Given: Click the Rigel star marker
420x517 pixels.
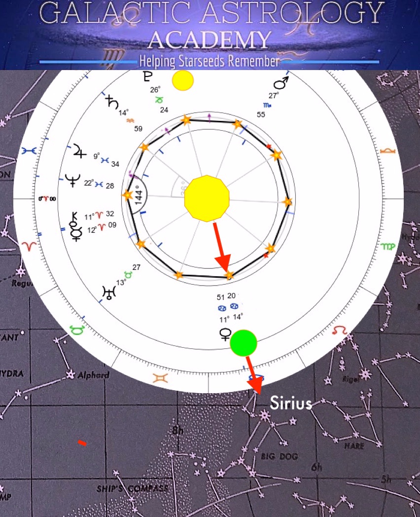Looking at the screenshot, I should pos(365,374).
